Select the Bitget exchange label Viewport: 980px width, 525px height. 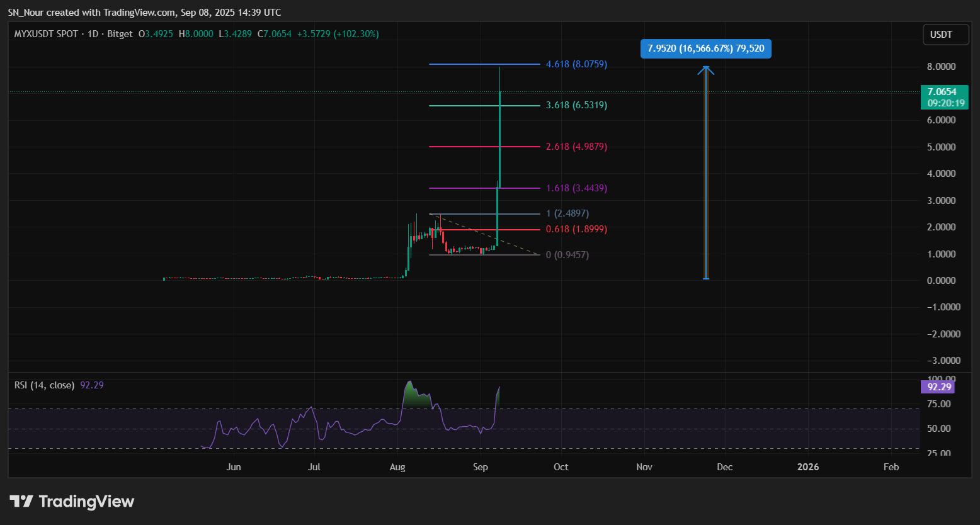tap(120, 33)
